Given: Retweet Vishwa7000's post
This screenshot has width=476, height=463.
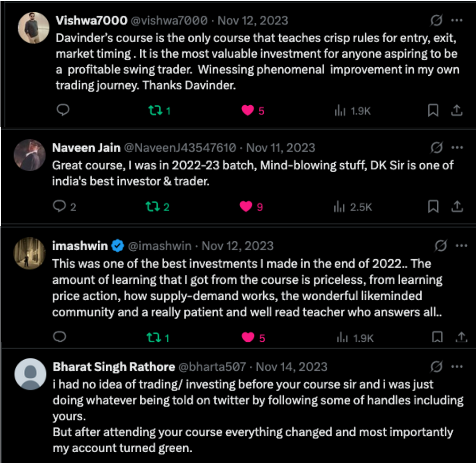Looking at the screenshot, I should tap(154, 111).
